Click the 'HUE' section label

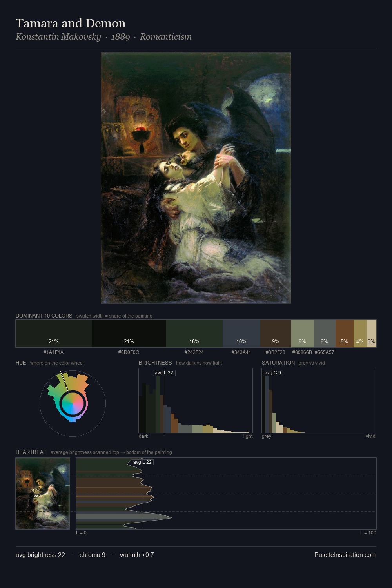point(21,363)
